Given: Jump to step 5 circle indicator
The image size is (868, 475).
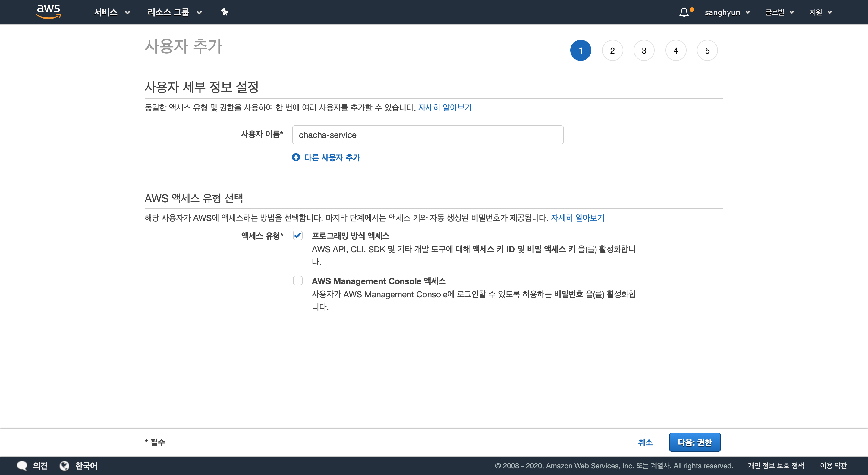Looking at the screenshot, I should click(707, 51).
